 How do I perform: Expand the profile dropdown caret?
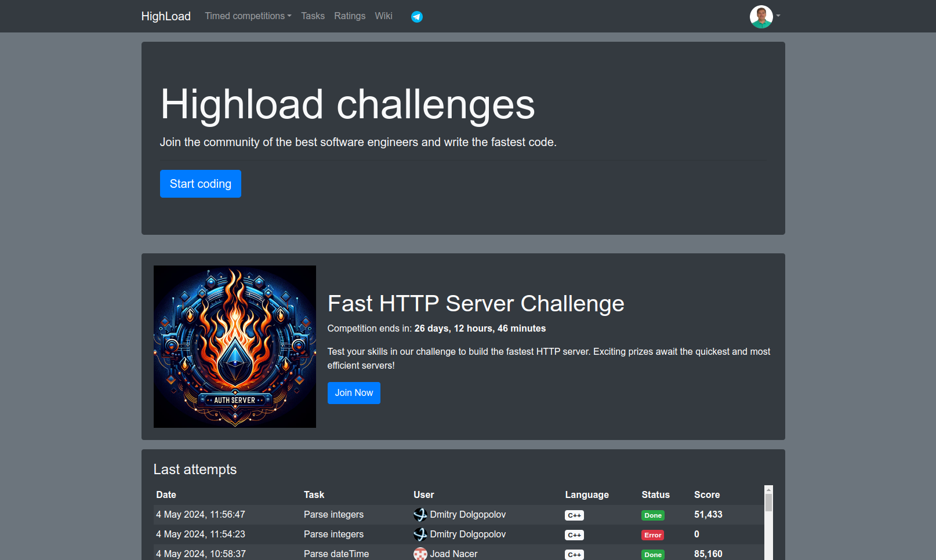pos(778,16)
